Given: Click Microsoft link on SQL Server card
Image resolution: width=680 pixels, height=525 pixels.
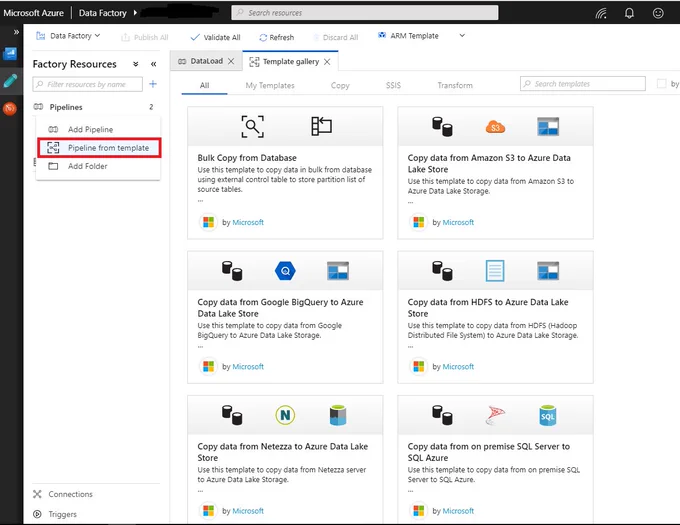Looking at the screenshot, I should pos(458,511).
